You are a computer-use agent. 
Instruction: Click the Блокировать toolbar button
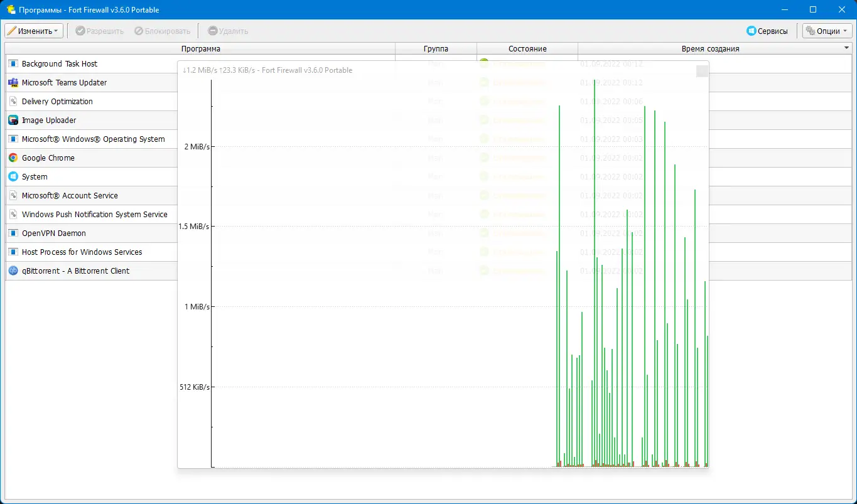[162, 31]
